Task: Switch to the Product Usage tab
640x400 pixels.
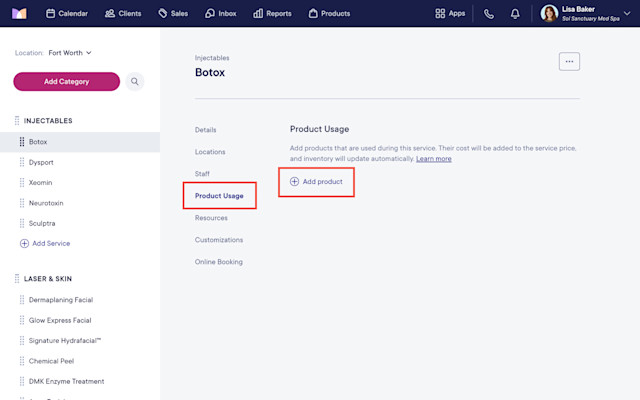Action: tap(219, 196)
